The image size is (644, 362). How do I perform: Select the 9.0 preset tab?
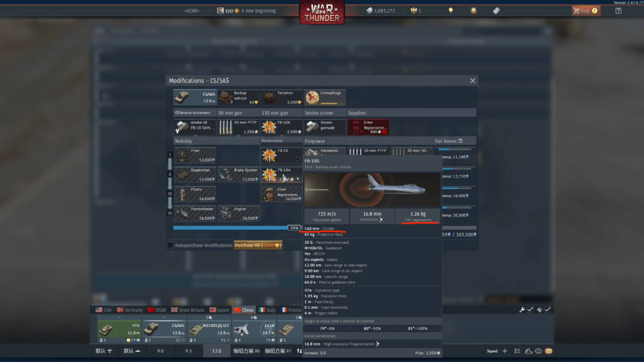click(x=160, y=351)
